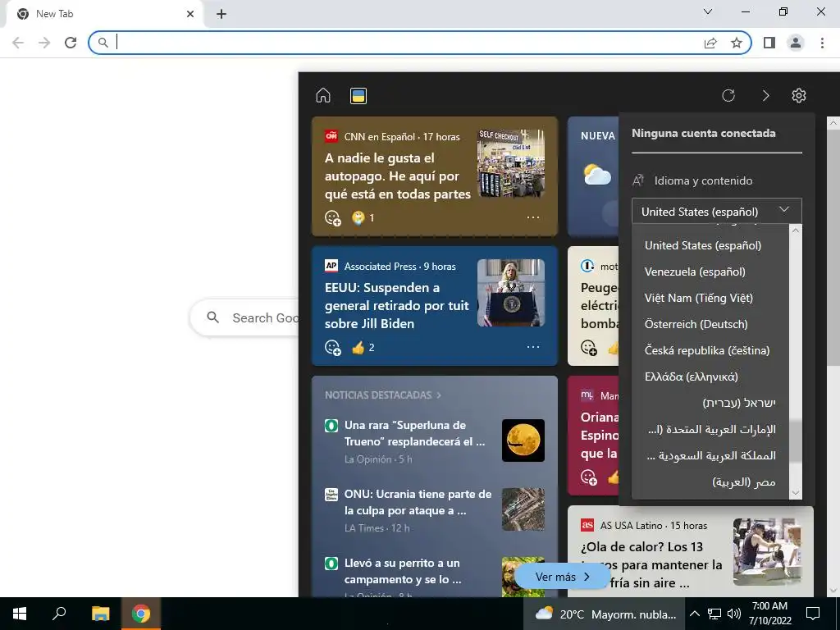Open the Action Center notifications icon

click(x=813, y=614)
